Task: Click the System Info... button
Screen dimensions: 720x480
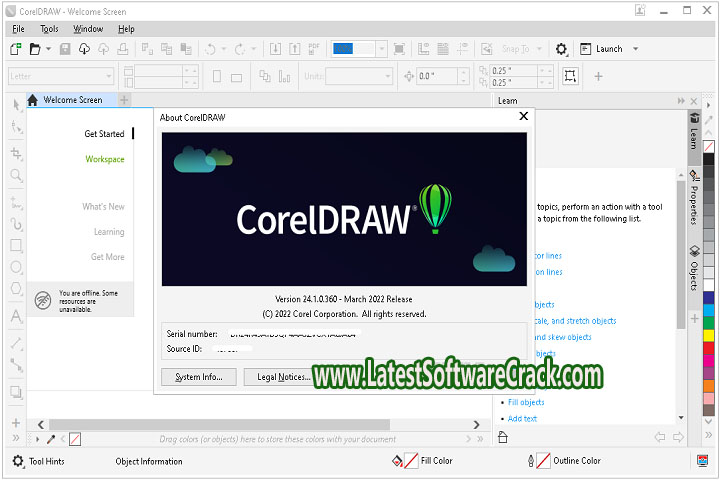Action: 199,377
